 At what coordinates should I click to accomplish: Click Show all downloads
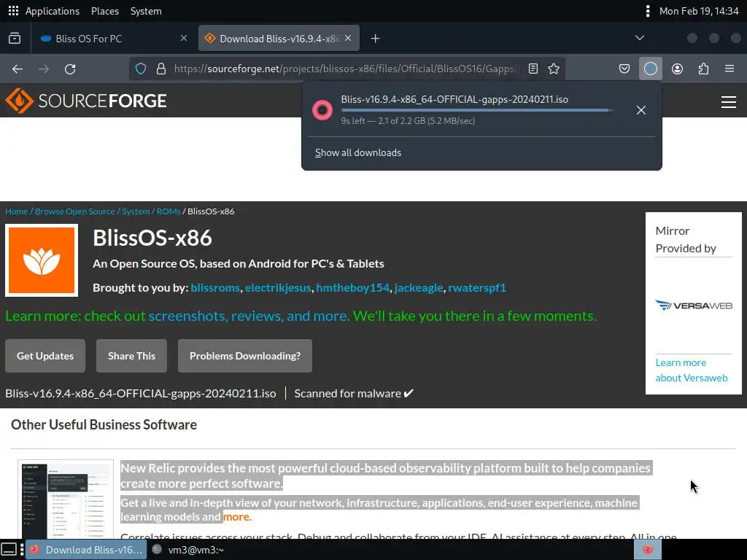[x=358, y=152]
